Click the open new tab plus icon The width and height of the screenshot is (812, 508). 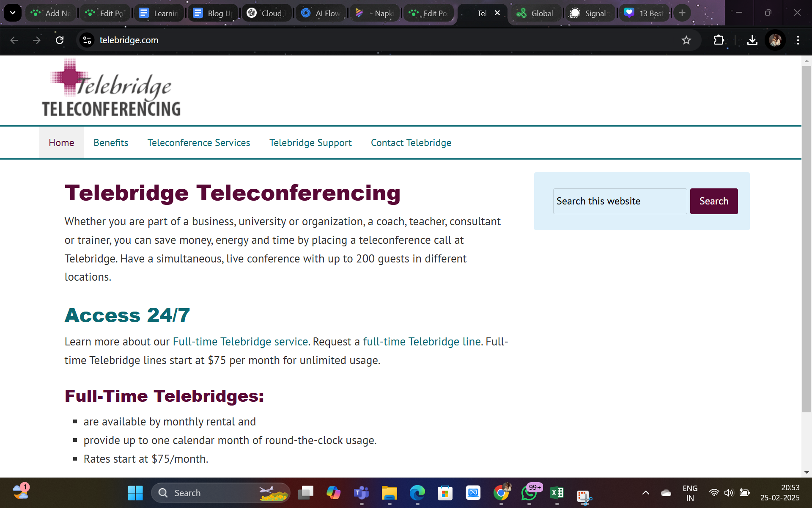point(682,13)
